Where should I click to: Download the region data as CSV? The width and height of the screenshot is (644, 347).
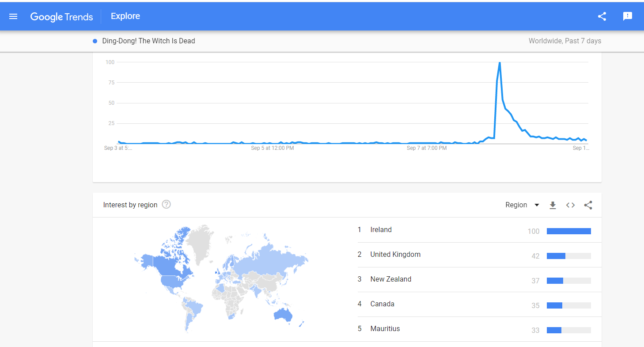click(553, 205)
